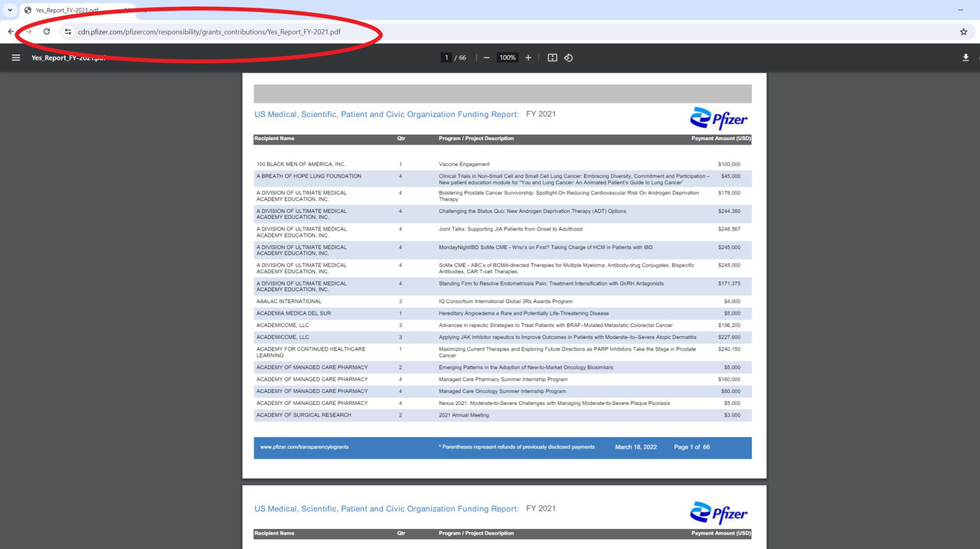Click the 100% zoom level field
Viewport: 980px width, 549px height.
click(x=508, y=57)
